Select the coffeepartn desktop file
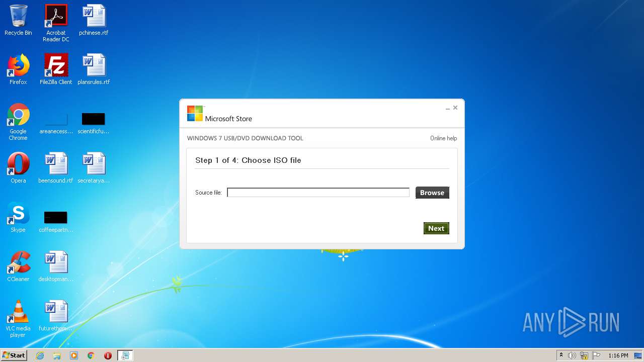The image size is (644, 362). [56, 222]
